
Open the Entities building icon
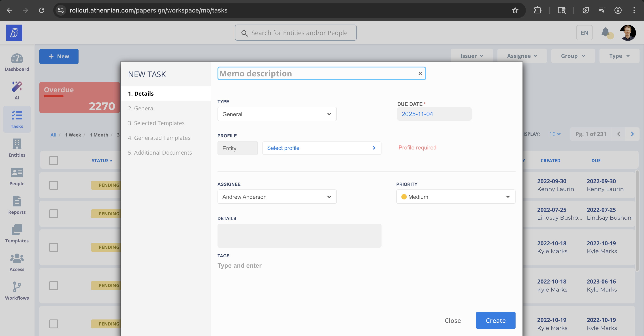(x=17, y=144)
